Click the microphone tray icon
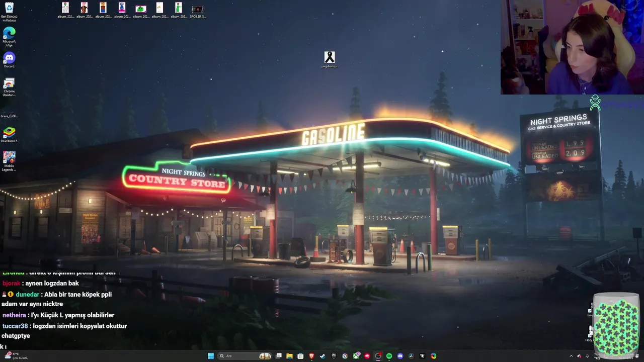The image size is (644, 362). pos(587,356)
